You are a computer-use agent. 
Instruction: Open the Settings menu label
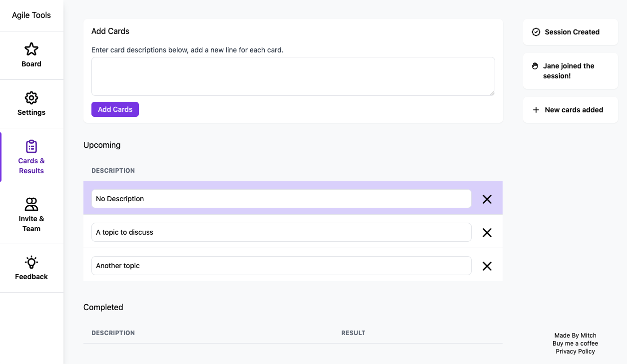click(31, 112)
